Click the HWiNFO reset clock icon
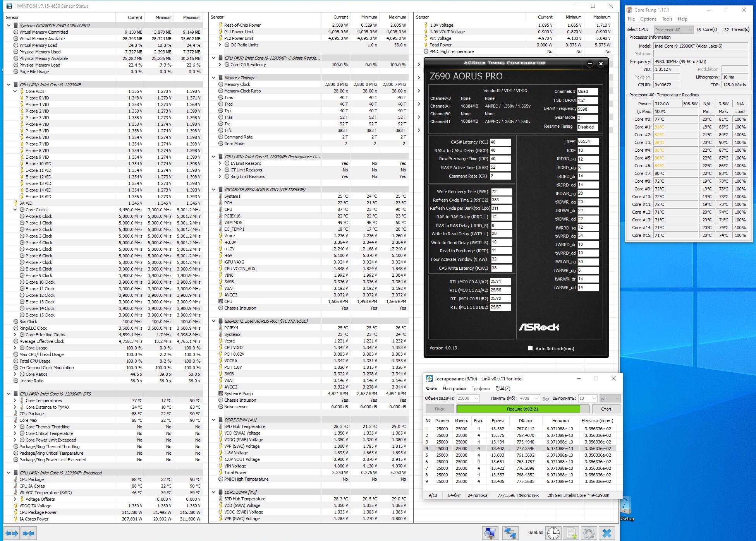The width and height of the screenshot is (756, 541). (553, 533)
